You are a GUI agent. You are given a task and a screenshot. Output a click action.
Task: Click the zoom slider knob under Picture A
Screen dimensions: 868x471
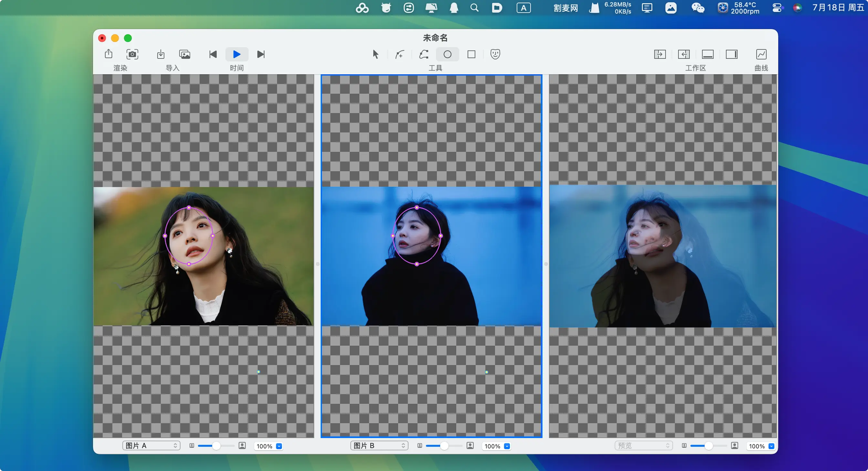[216, 446]
